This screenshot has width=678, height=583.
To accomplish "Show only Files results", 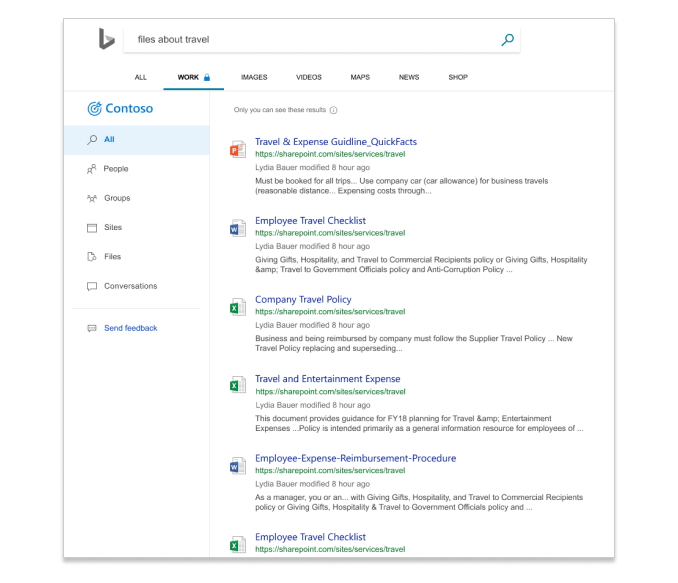I will pos(112,257).
